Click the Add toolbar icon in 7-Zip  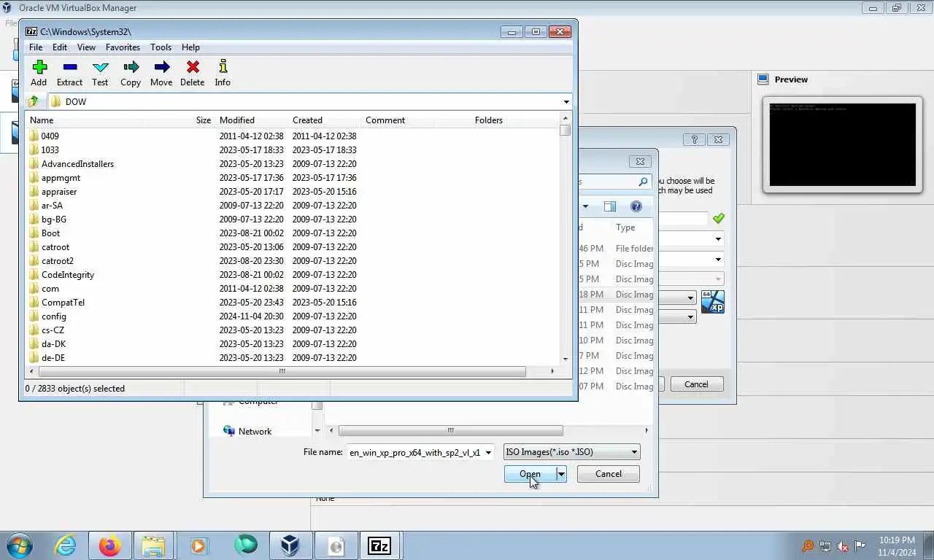click(x=39, y=73)
